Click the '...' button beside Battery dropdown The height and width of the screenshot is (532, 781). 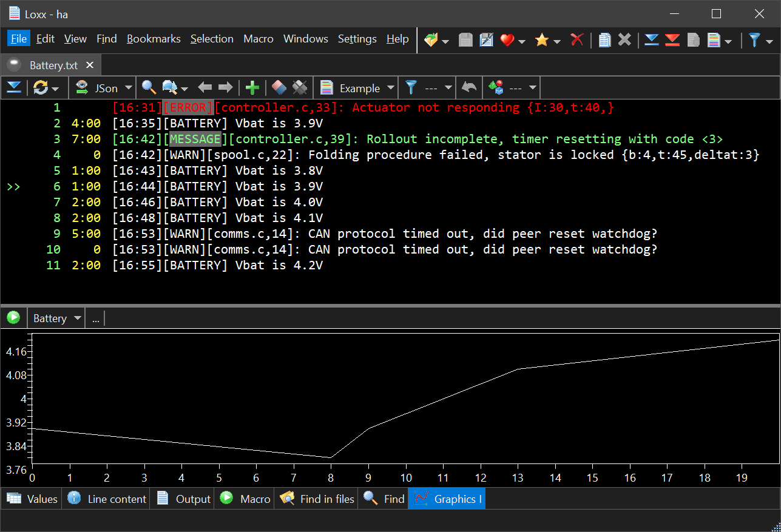point(95,318)
